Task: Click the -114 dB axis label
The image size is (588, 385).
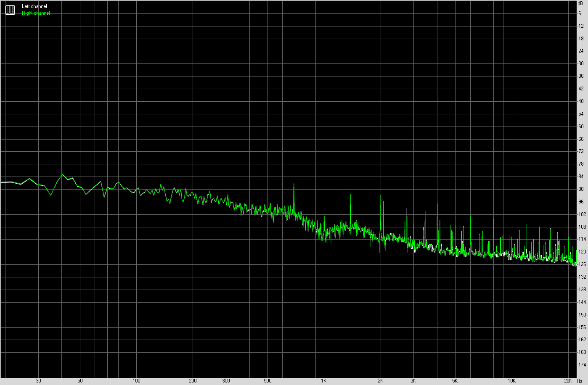Action: (582, 239)
